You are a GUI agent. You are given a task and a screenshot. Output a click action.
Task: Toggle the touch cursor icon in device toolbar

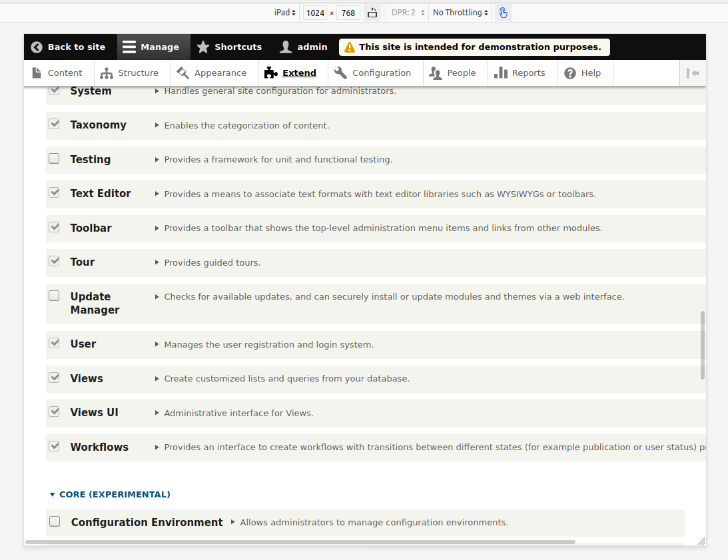click(x=503, y=13)
